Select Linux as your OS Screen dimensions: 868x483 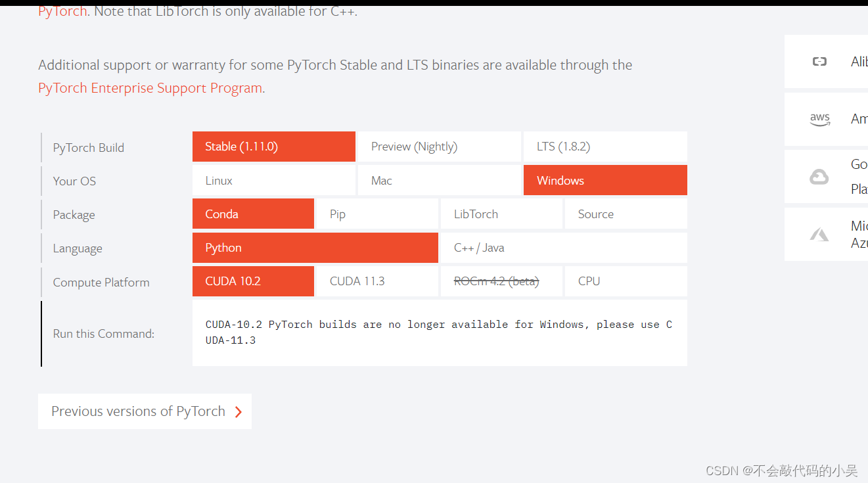(x=274, y=180)
